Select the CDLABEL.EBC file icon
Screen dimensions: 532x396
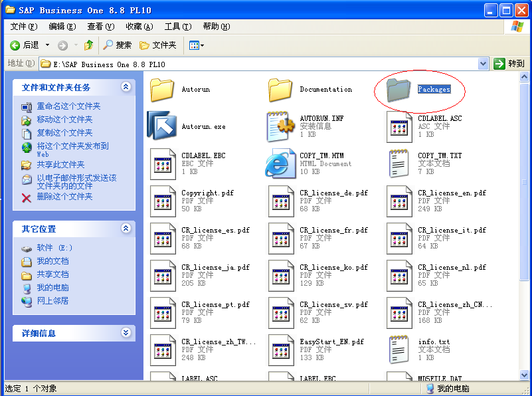(163, 164)
